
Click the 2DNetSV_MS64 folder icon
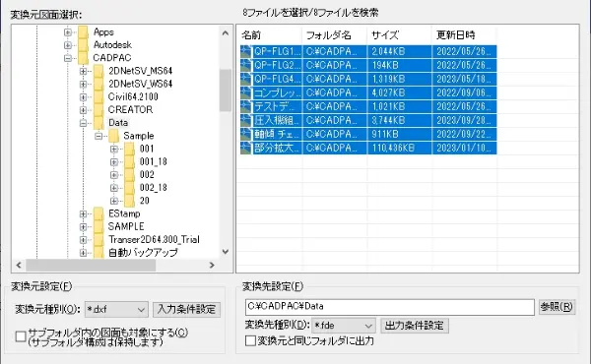[x=98, y=71]
